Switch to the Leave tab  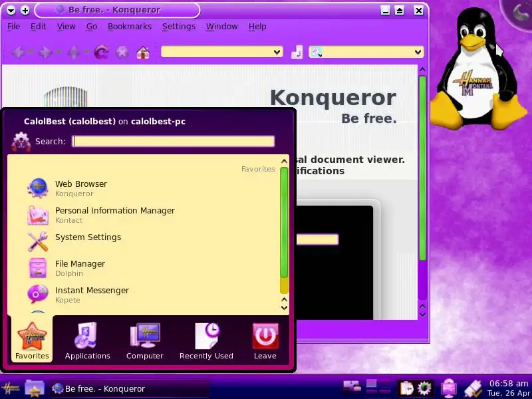pyautogui.click(x=265, y=340)
